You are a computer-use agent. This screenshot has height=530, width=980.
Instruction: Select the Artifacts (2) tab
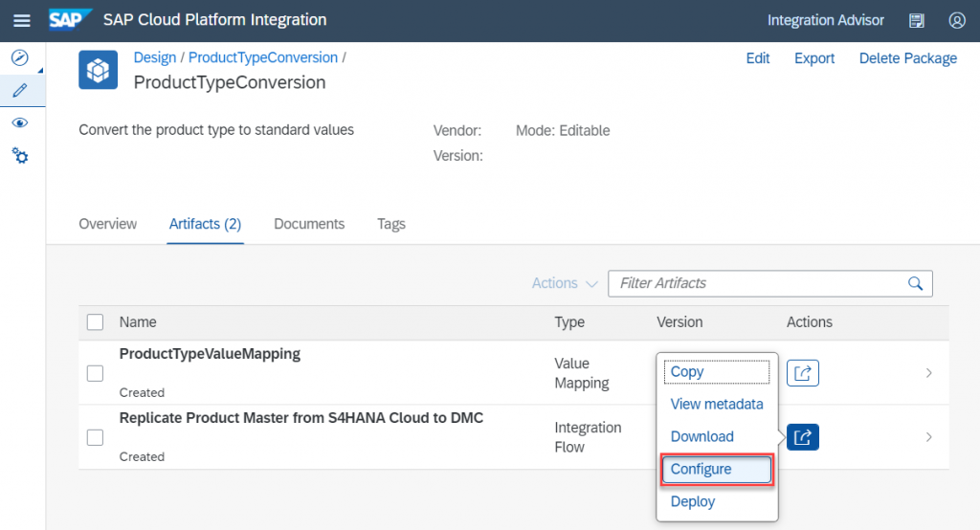click(205, 224)
